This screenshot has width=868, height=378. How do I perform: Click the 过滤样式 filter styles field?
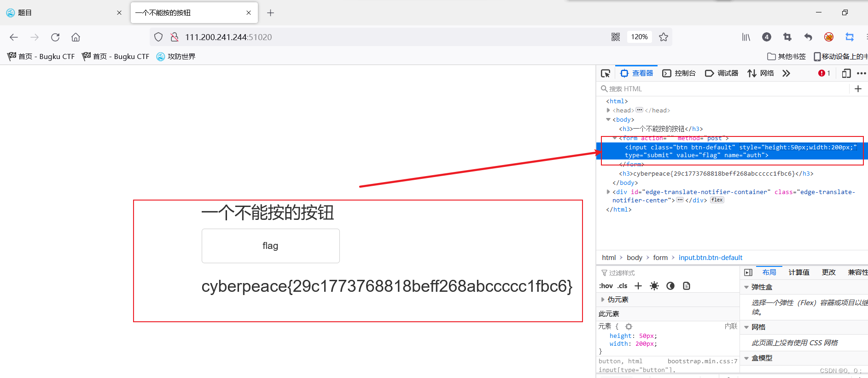(668, 273)
